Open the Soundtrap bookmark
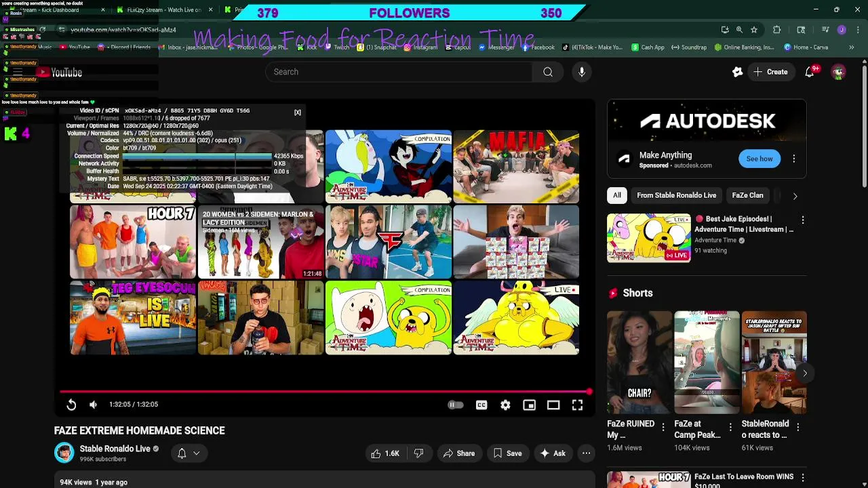868x488 pixels. point(689,47)
